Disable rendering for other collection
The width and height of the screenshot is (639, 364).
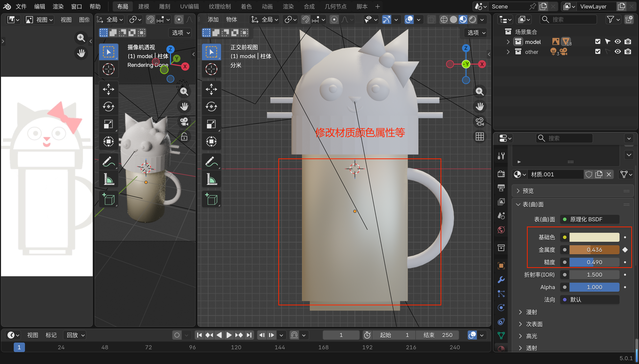[628, 51]
